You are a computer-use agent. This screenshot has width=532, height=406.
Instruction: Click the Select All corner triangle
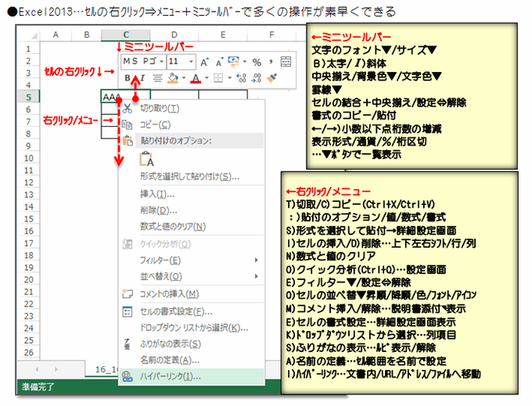click(34, 35)
